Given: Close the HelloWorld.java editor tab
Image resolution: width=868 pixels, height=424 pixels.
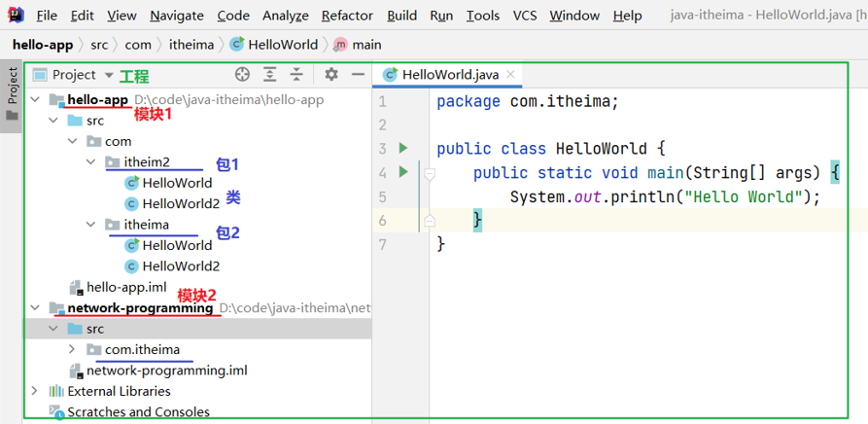Looking at the screenshot, I should point(510,74).
